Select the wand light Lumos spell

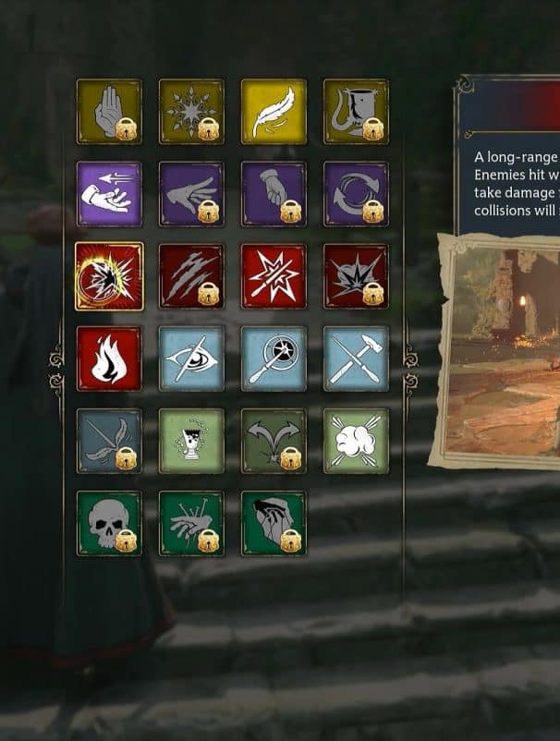click(274, 358)
